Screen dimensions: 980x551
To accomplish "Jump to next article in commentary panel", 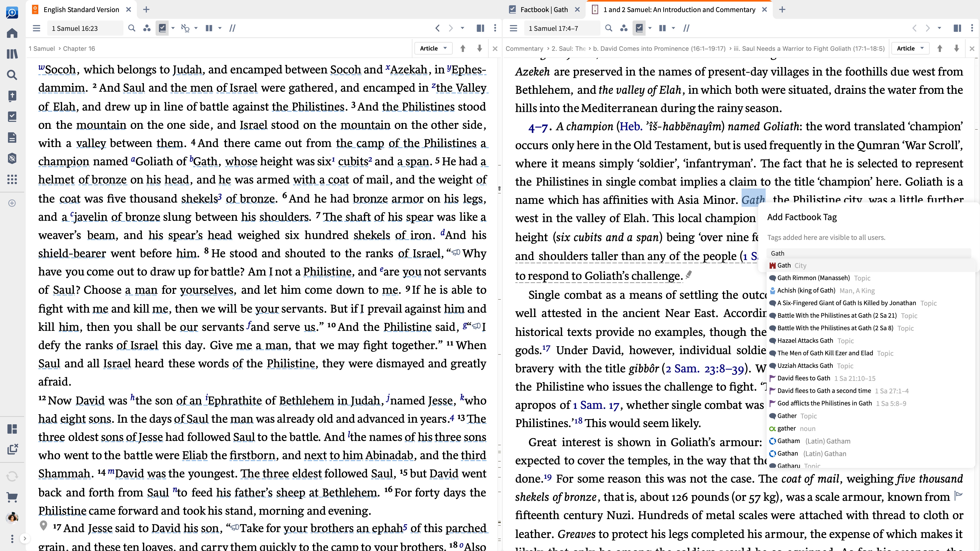I will click(956, 48).
